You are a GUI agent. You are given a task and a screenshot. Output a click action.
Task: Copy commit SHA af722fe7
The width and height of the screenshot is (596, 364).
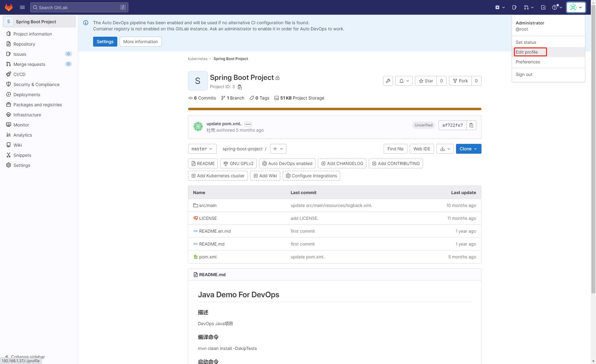(471, 125)
